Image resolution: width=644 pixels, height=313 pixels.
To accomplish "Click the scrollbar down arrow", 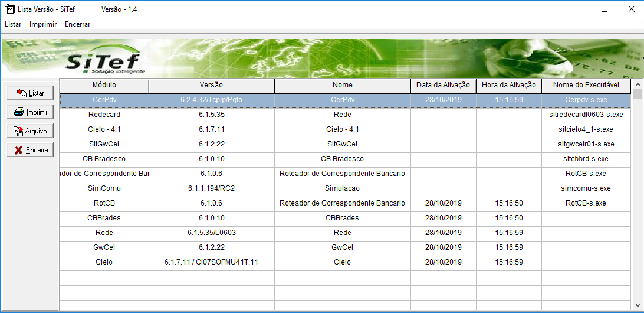I will pyautogui.click(x=638, y=305).
